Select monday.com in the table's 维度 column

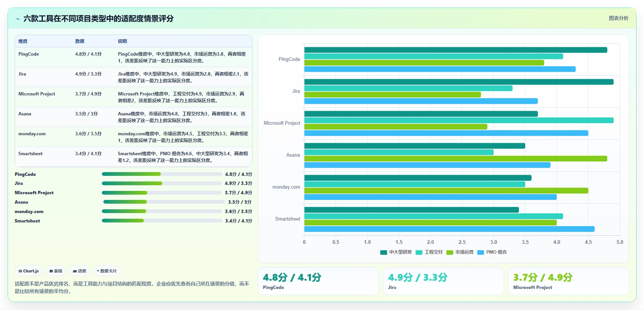coord(32,134)
